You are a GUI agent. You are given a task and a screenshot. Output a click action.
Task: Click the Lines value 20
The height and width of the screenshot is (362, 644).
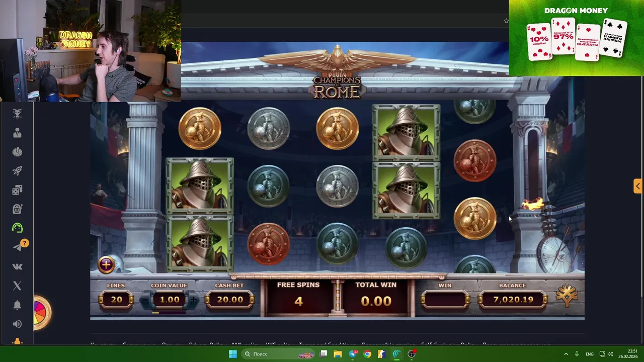116,300
